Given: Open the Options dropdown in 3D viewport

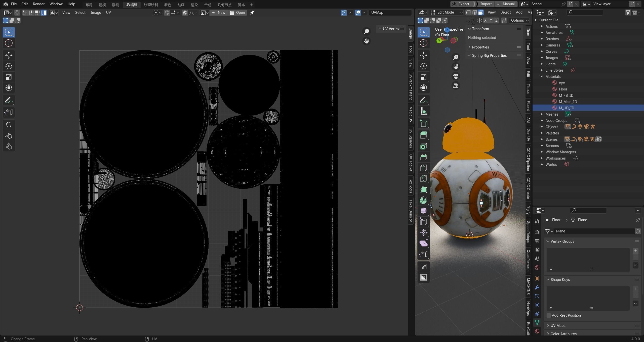Looking at the screenshot, I should [x=520, y=20].
